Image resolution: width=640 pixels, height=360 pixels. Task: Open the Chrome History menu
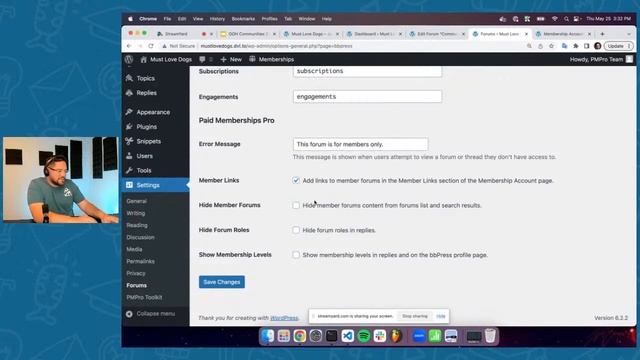[x=217, y=19]
